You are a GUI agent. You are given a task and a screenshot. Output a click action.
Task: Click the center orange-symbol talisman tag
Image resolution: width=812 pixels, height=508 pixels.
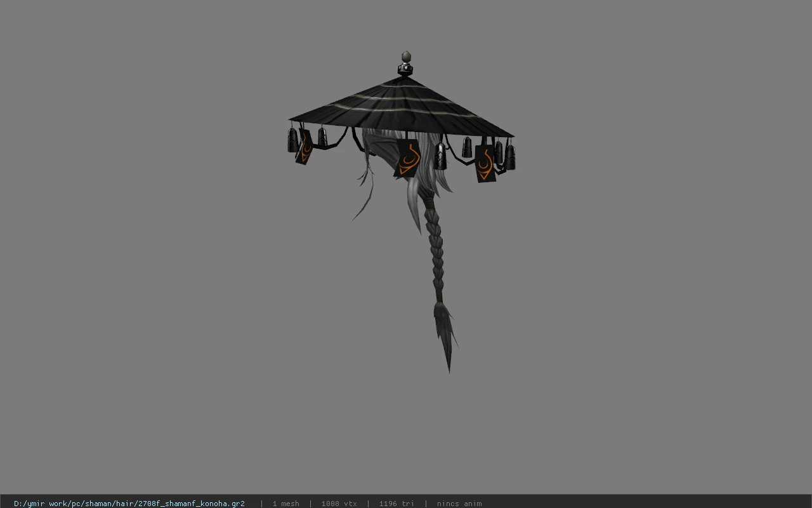point(408,157)
